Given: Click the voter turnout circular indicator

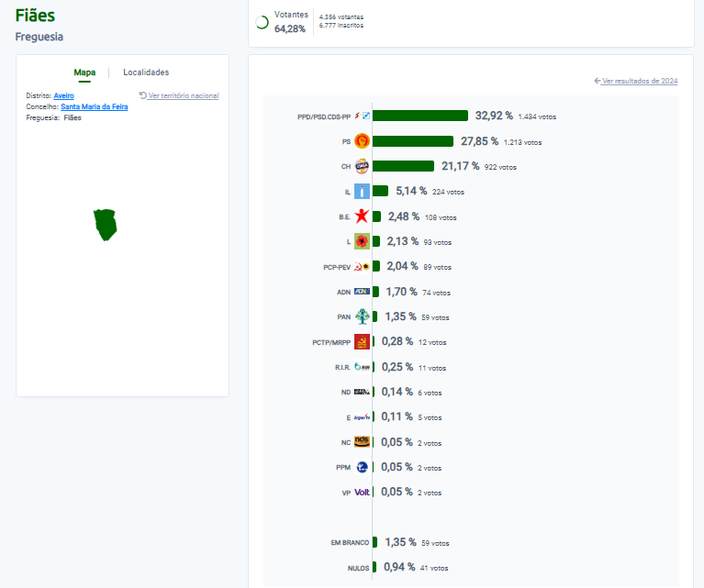Looking at the screenshot, I should [x=263, y=22].
